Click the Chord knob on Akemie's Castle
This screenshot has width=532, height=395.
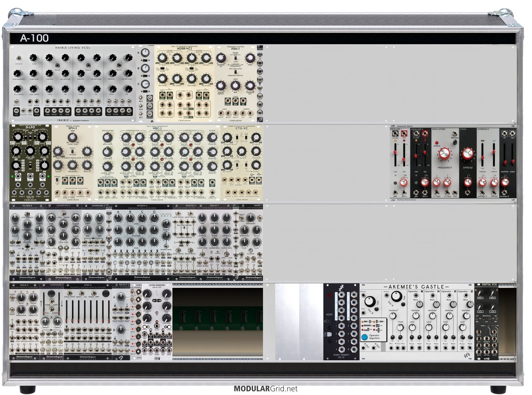[x=400, y=327]
